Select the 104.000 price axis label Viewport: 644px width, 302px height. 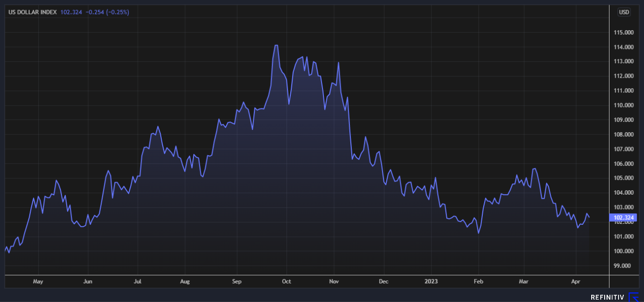[x=623, y=193]
